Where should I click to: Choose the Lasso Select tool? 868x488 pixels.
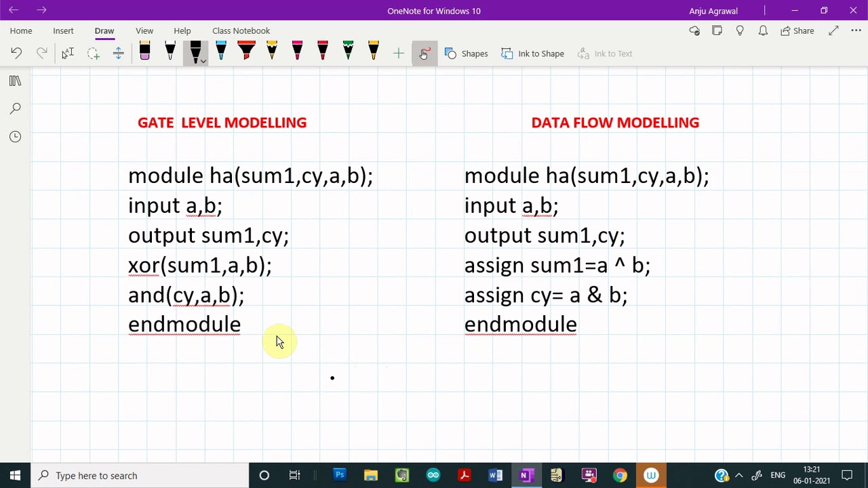click(93, 54)
